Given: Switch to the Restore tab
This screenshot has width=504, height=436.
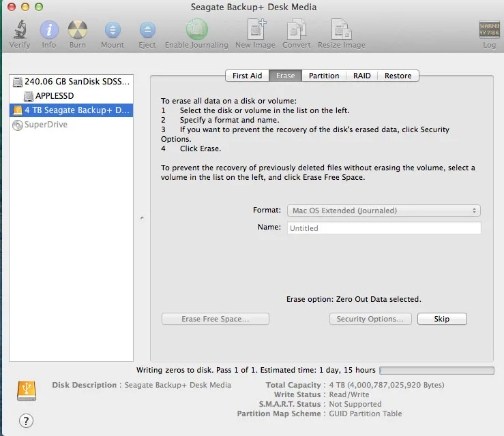Looking at the screenshot, I should click(398, 76).
